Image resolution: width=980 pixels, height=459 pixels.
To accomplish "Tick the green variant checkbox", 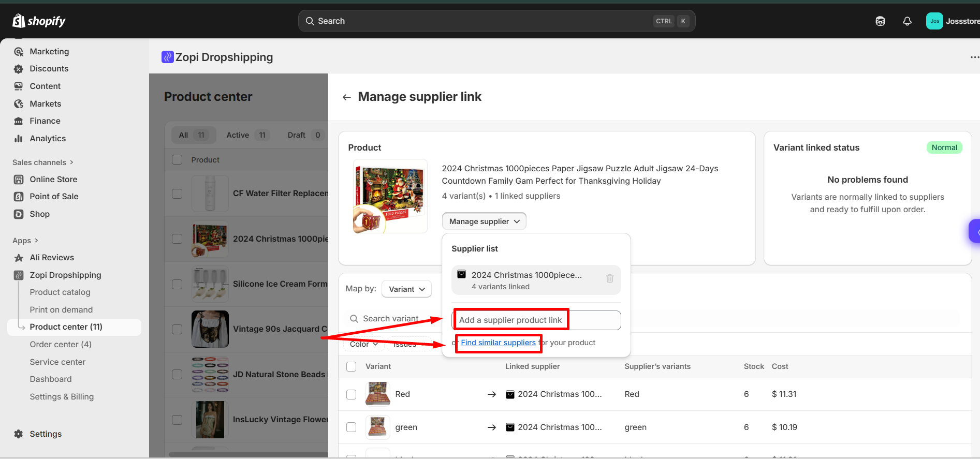I will click(x=351, y=427).
